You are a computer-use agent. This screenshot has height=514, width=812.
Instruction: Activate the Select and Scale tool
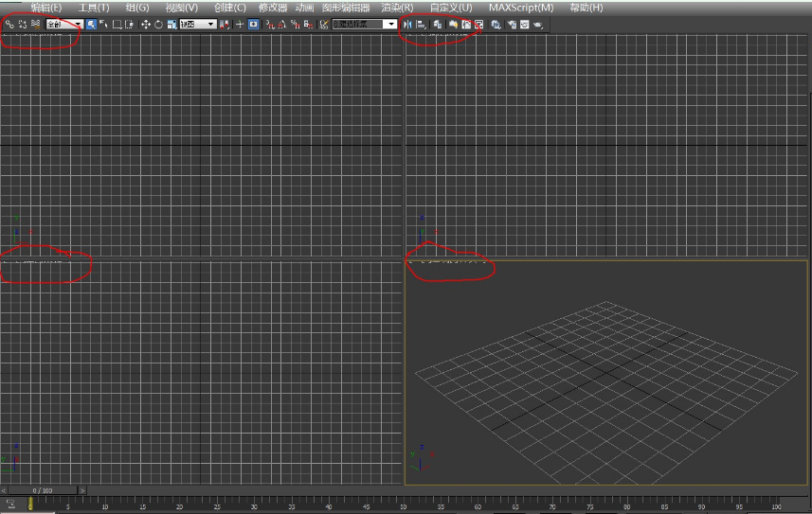click(x=171, y=25)
